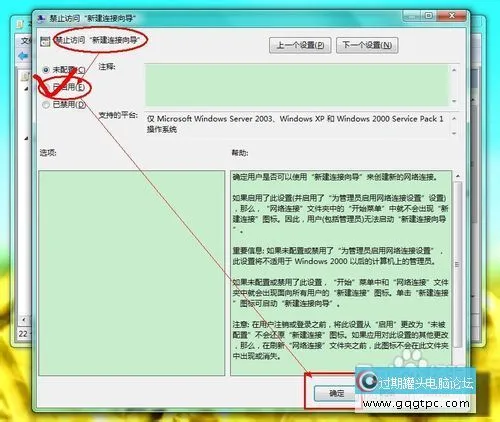Click the 选项: label
Viewport: 500px width, 422px height.
point(48,153)
